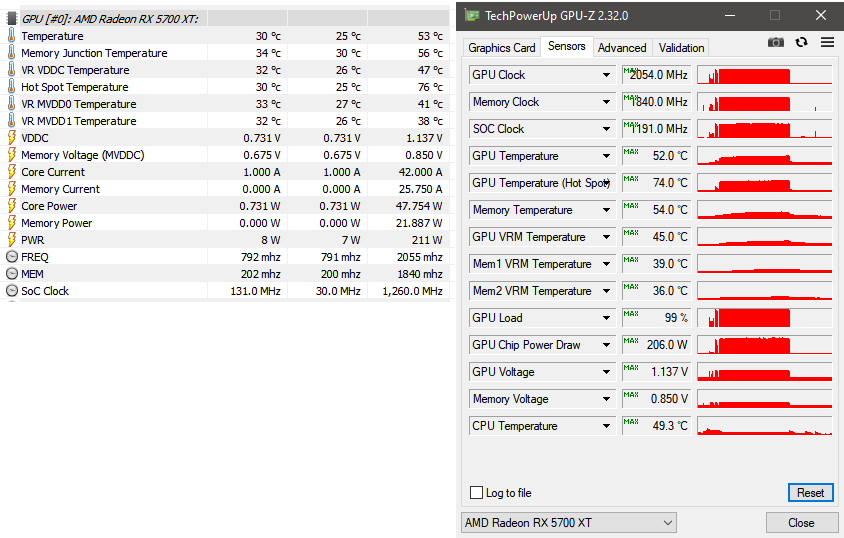The image size is (844, 538).
Task: Switch to the Graphics Card tab
Action: click(501, 48)
